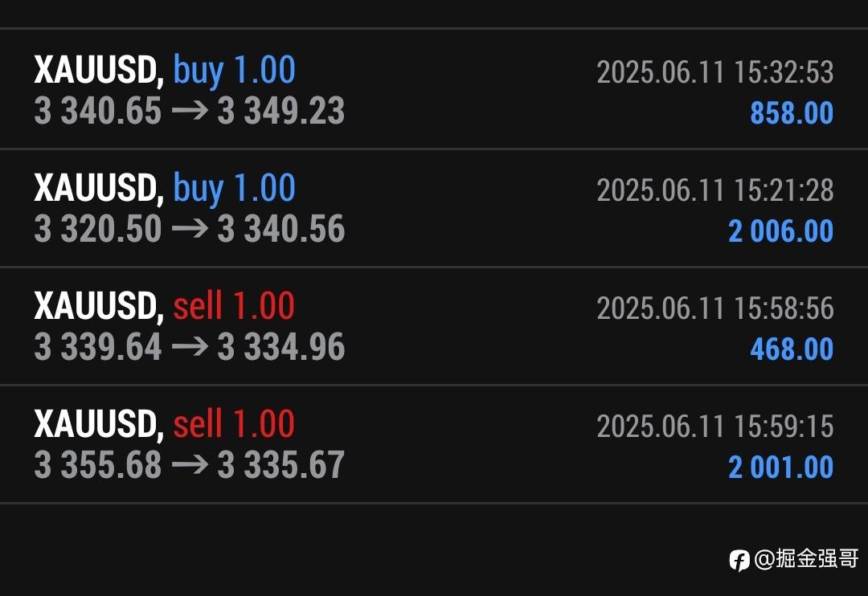Select the 2 006.00 profit value
The image size is (868, 596).
point(780,231)
